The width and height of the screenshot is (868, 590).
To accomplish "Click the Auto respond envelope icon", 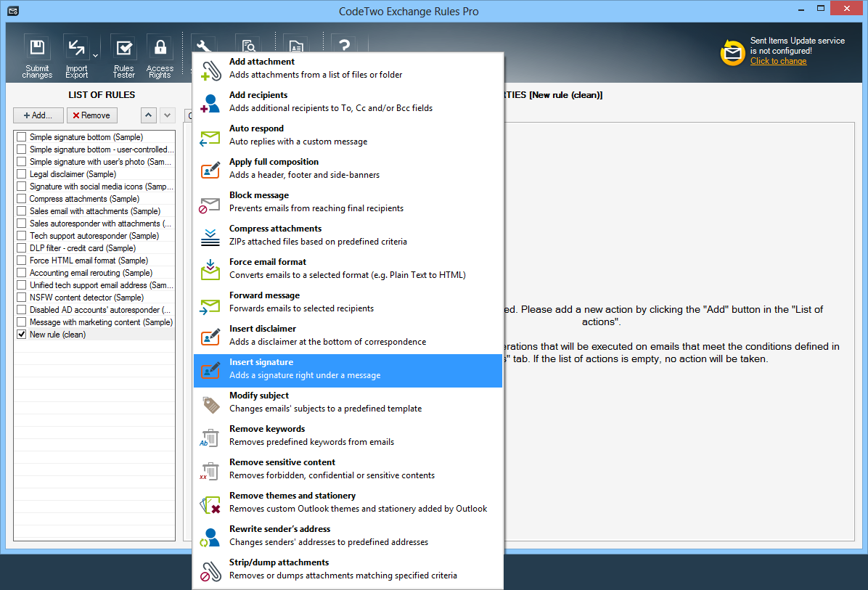I will pyautogui.click(x=210, y=139).
